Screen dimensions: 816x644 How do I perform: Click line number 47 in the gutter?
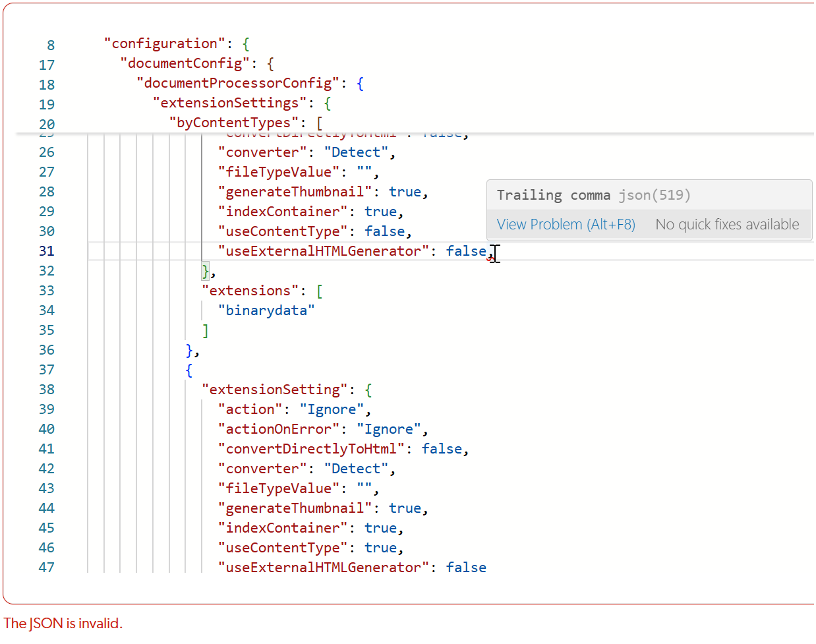point(46,568)
